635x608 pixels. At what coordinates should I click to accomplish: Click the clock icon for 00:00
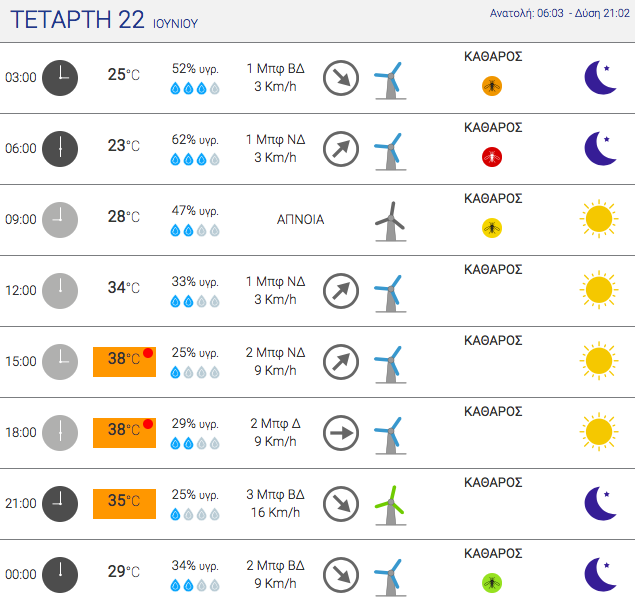coord(60,575)
